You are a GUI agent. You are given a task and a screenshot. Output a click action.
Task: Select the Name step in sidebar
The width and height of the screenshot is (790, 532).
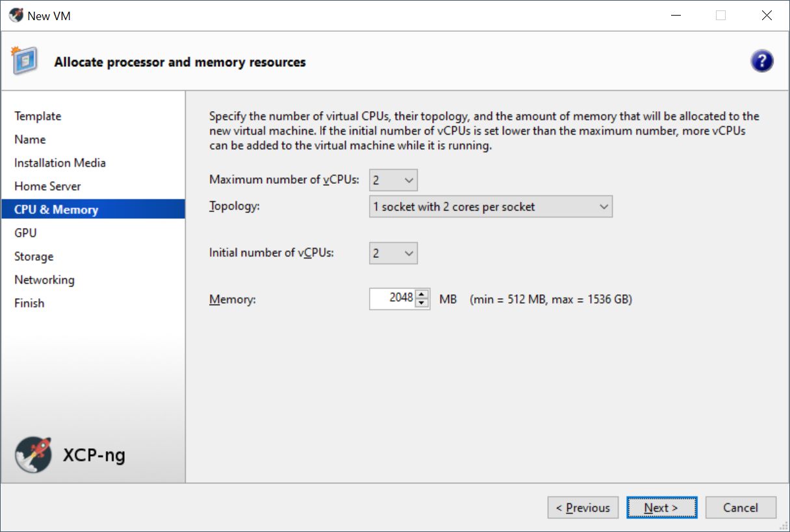[x=30, y=140]
